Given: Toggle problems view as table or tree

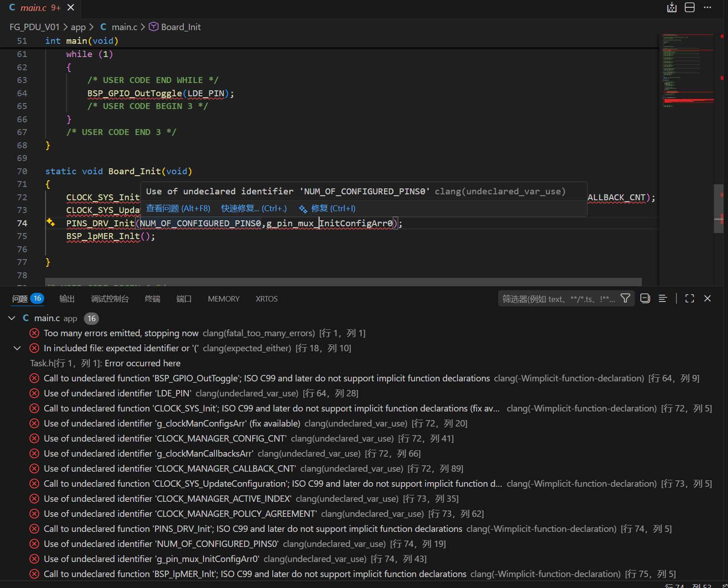Looking at the screenshot, I should pyautogui.click(x=663, y=298).
